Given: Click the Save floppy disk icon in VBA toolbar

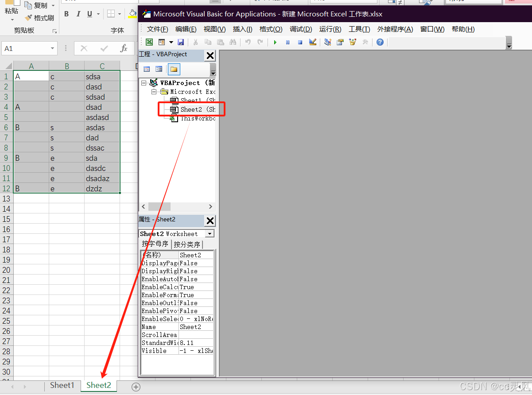Looking at the screenshot, I should pyautogui.click(x=181, y=42).
